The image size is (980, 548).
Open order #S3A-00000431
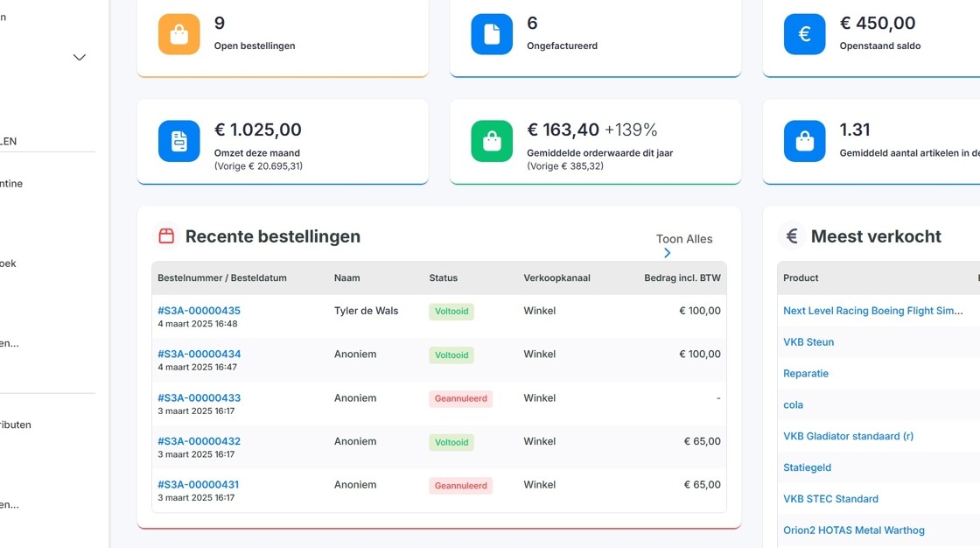coord(198,485)
